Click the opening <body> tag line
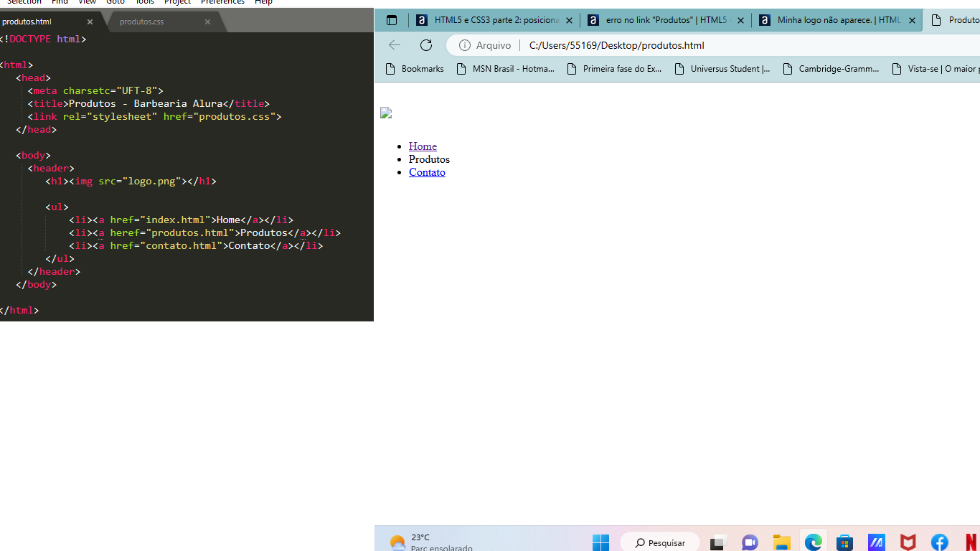 click(33, 155)
